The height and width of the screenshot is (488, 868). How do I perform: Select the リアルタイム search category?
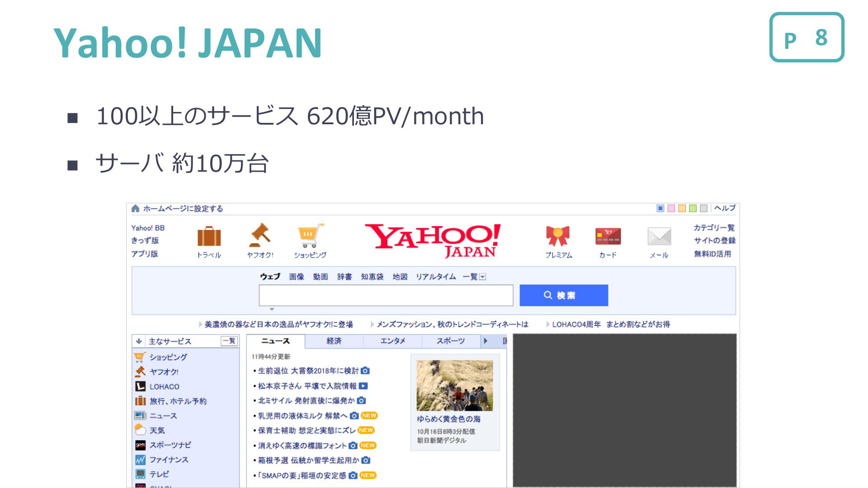pos(436,277)
